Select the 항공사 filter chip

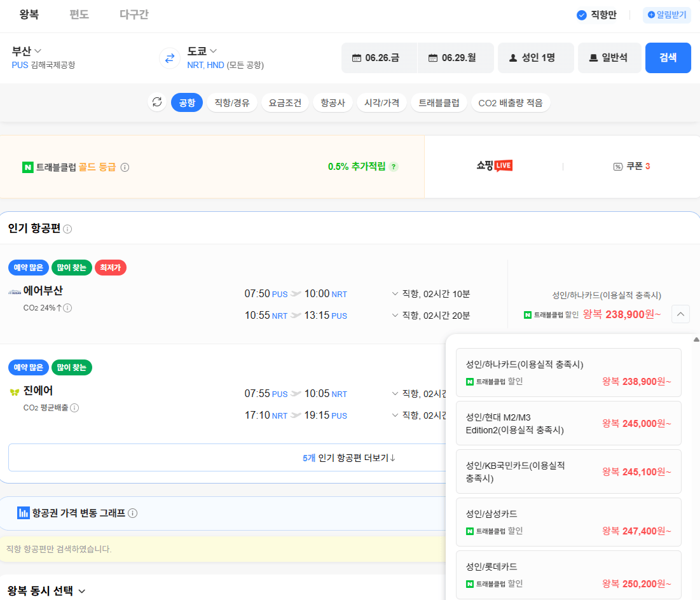click(333, 102)
